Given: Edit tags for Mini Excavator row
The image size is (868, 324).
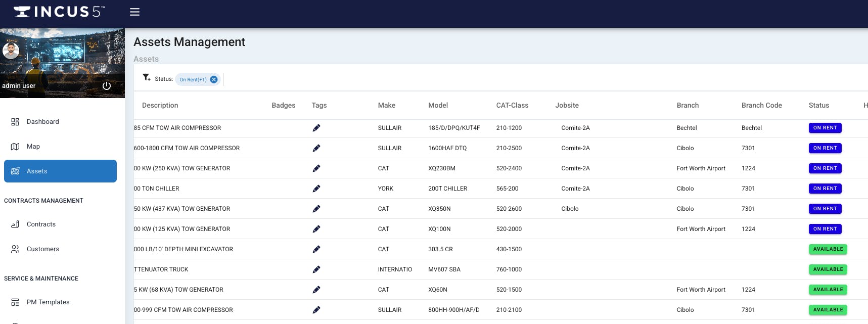Looking at the screenshot, I should (316, 249).
